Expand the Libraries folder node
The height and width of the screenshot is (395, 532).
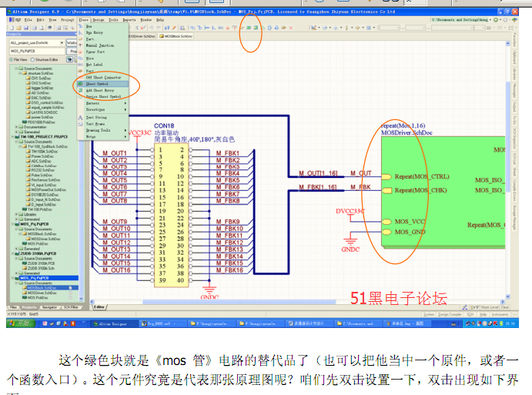coord(16,215)
